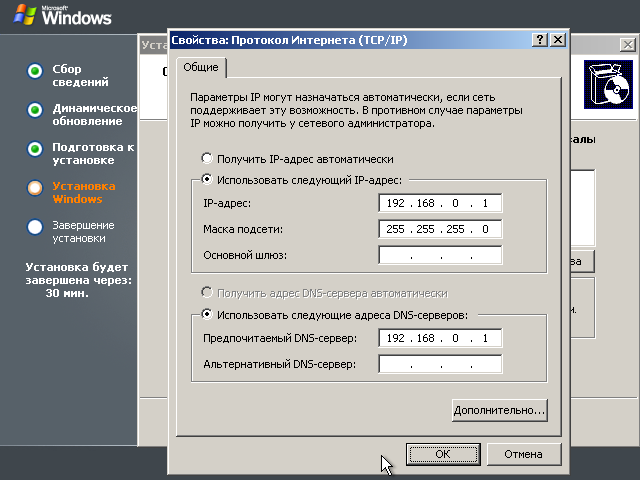Close the TCP/IP properties dialog
640x480 pixels.
coord(558,40)
